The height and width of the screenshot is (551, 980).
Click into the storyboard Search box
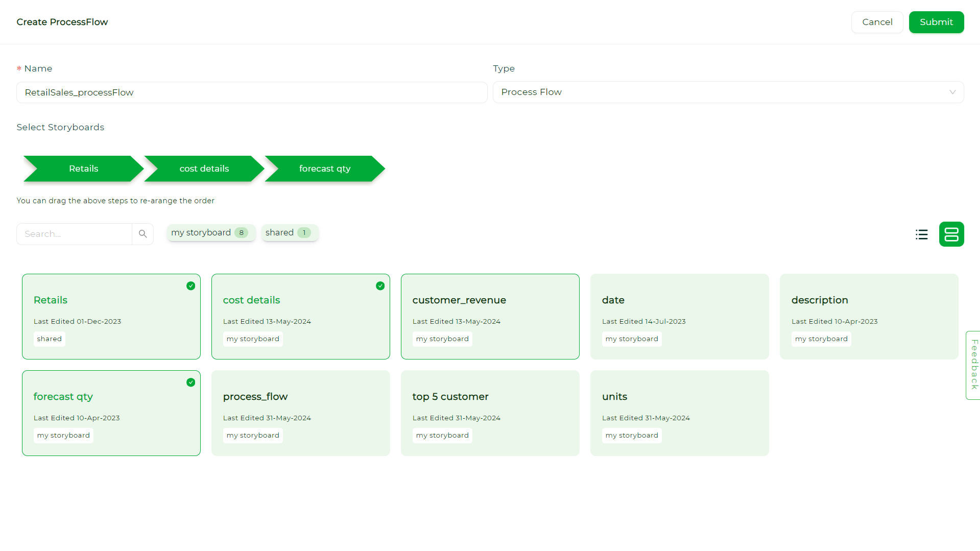tap(75, 234)
